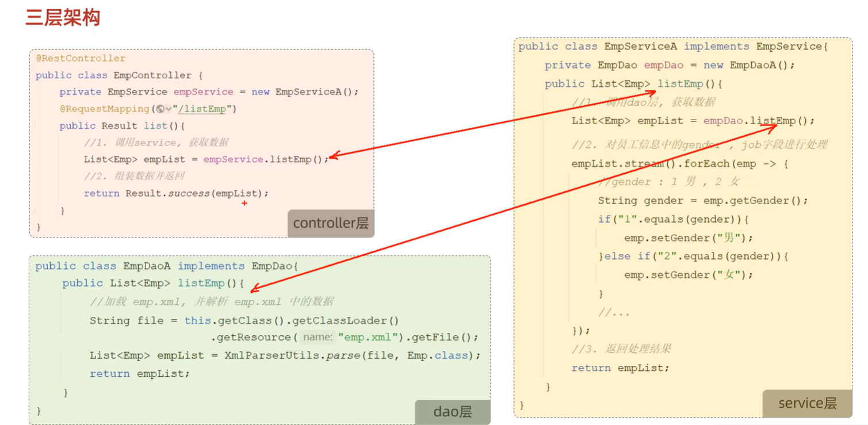Click the emp.setGender("女") statement
Viewport: 868px width, 425px height.
pyautogui.click(x=688, y=275)
